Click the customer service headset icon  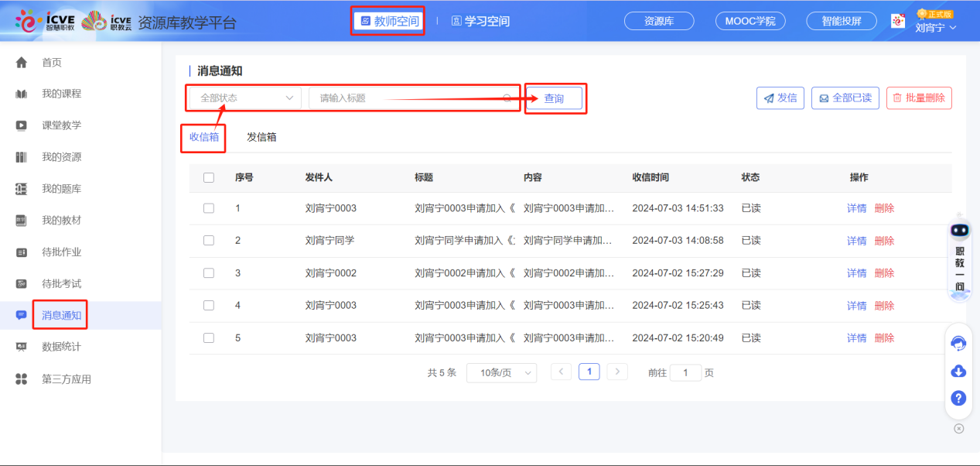(958, 341)
